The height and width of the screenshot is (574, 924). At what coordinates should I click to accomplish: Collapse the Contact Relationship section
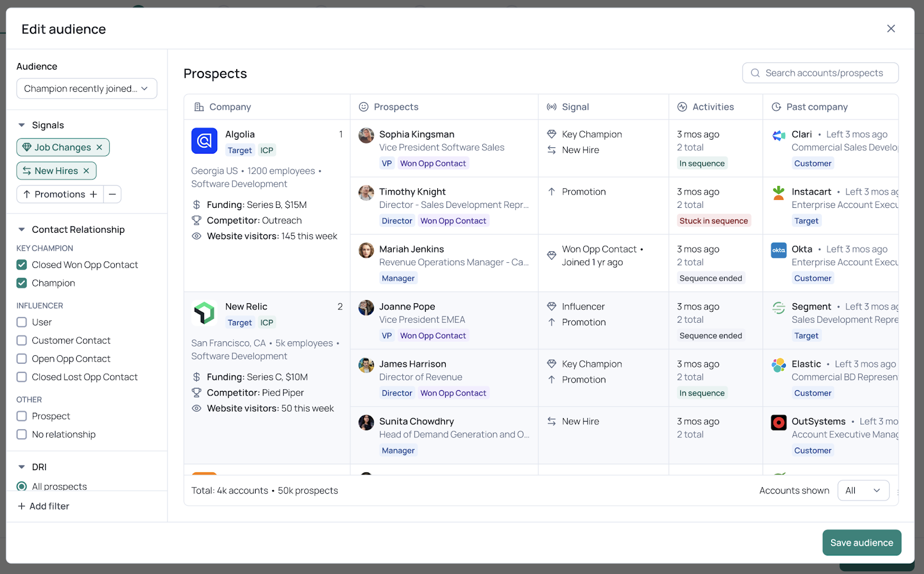point(22,230)
